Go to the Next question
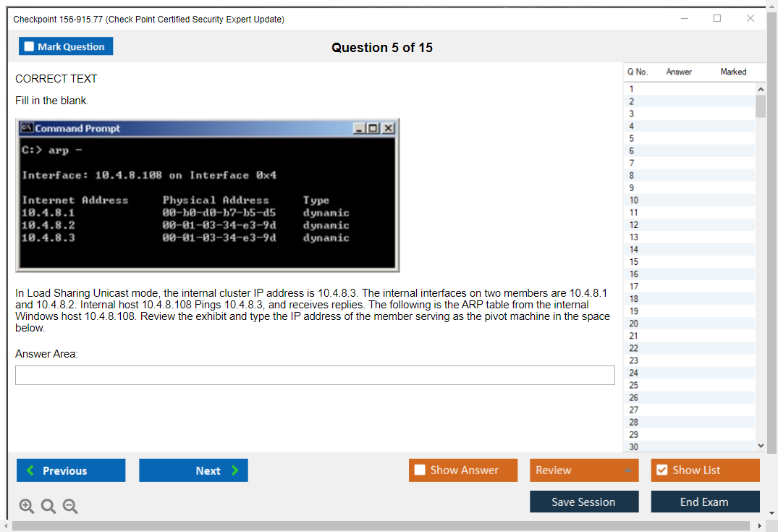 [193, 470]
